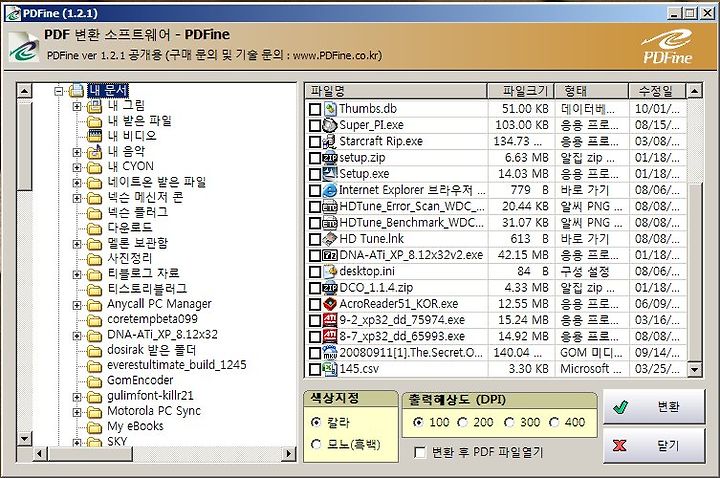Click the 내 음악 music folder icon
Image resolution: width=720 pixels, height=478 pixels.
[95, 152]
